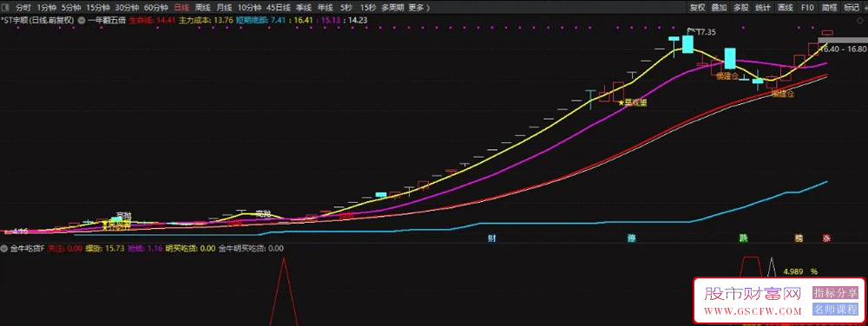The height and width of the screenshot is (326, 868).
Task: Open the 更多 periods dropdown
Action: click(x=416, y=8)
